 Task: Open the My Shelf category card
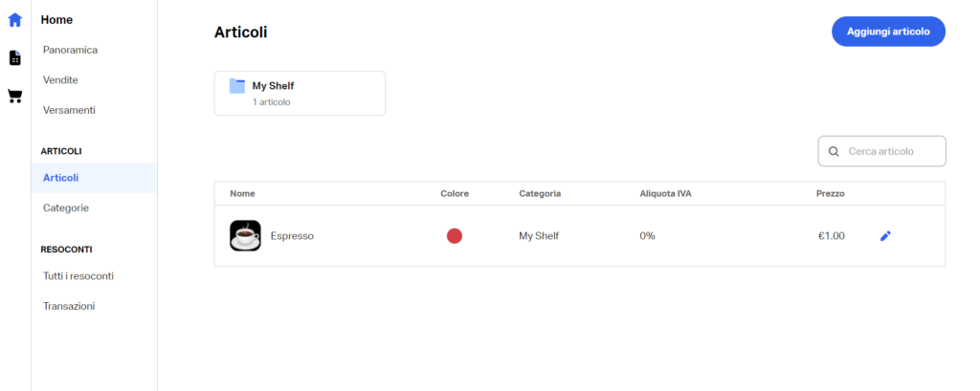[300, 93]
